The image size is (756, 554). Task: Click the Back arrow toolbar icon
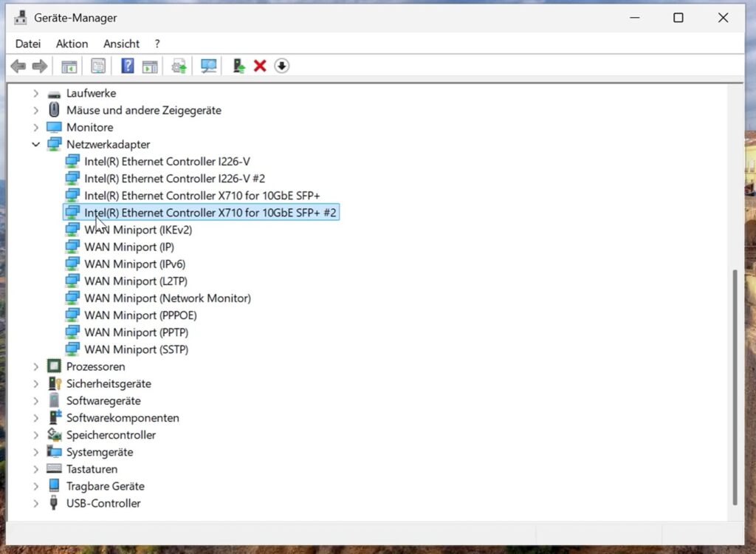pyautogui.click(x=18, y=66)
